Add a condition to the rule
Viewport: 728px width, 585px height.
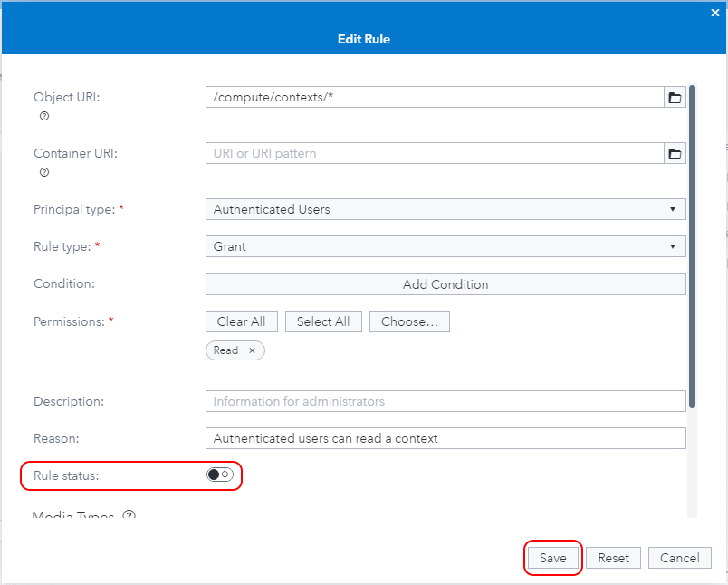[445, 283]
